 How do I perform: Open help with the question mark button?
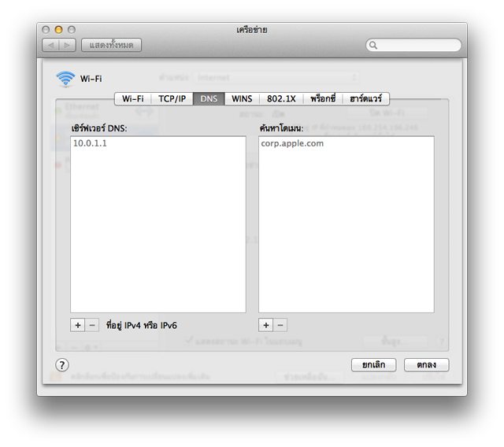62,365
